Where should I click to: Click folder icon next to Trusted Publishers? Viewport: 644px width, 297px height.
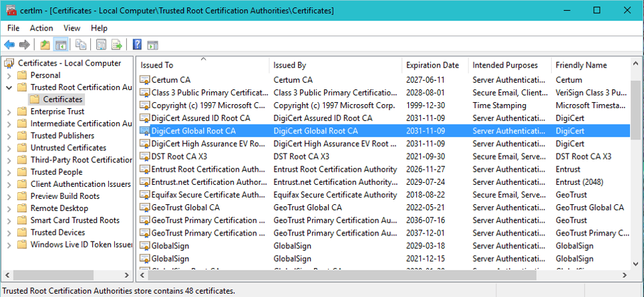coord(23,135)
